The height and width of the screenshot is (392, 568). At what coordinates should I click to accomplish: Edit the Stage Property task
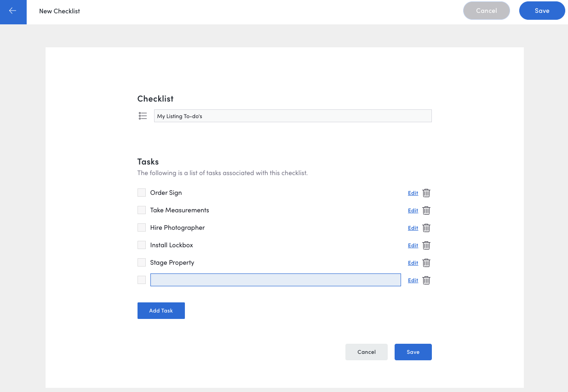point(413,263)
